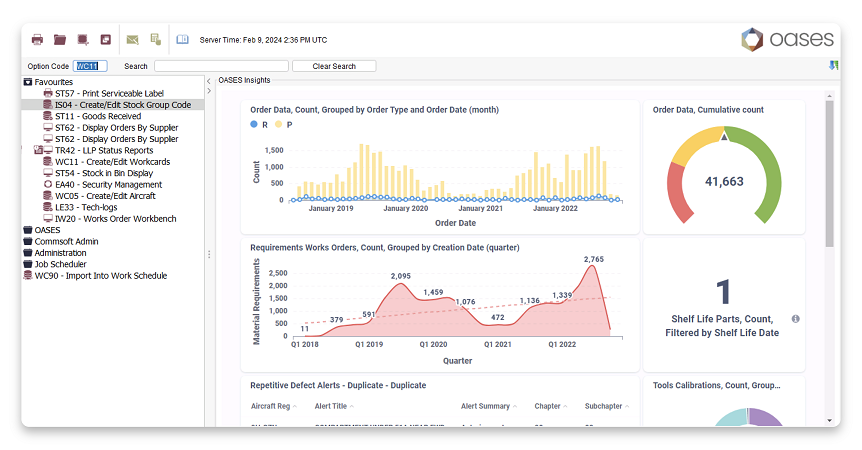Click the overlapping windows toolbar icon
The width and height of the screenshot is (862, 450).
click(x=106, y=40)
